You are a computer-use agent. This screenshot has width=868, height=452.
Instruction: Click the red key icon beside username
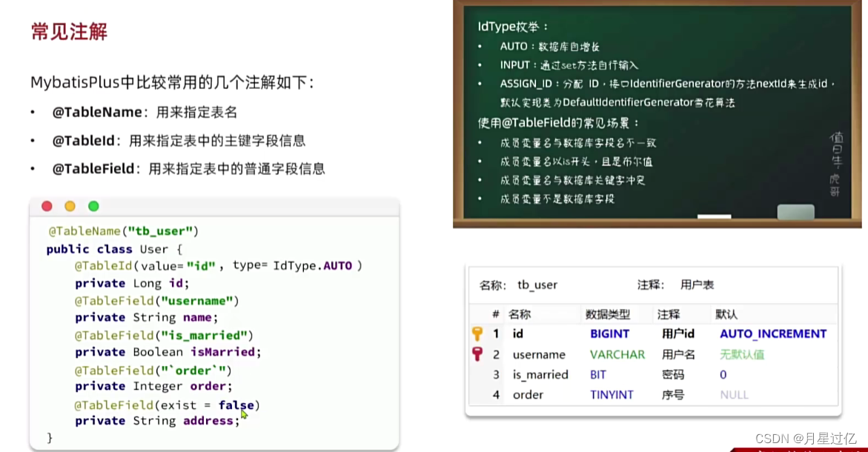[x=477, y=354]
